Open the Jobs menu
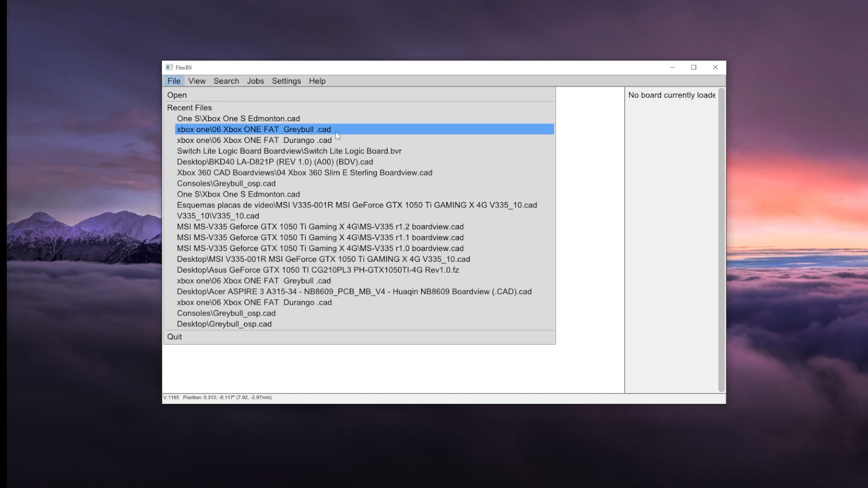 click(255, 81)
